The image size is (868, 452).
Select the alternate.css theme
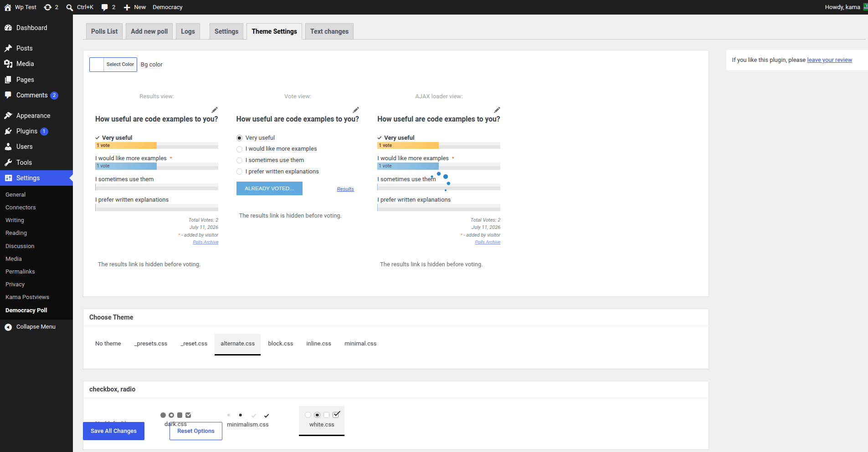pos(238,344)
